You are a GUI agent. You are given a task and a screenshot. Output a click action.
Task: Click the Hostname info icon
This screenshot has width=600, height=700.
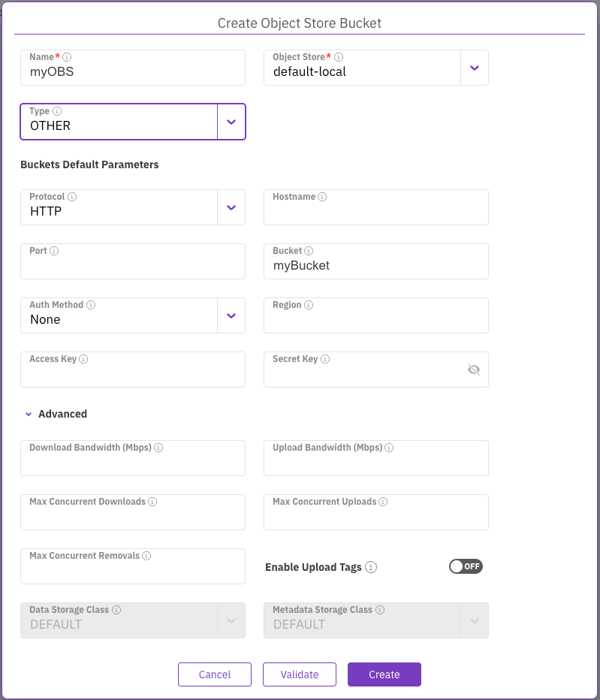[x=322, y=197]
